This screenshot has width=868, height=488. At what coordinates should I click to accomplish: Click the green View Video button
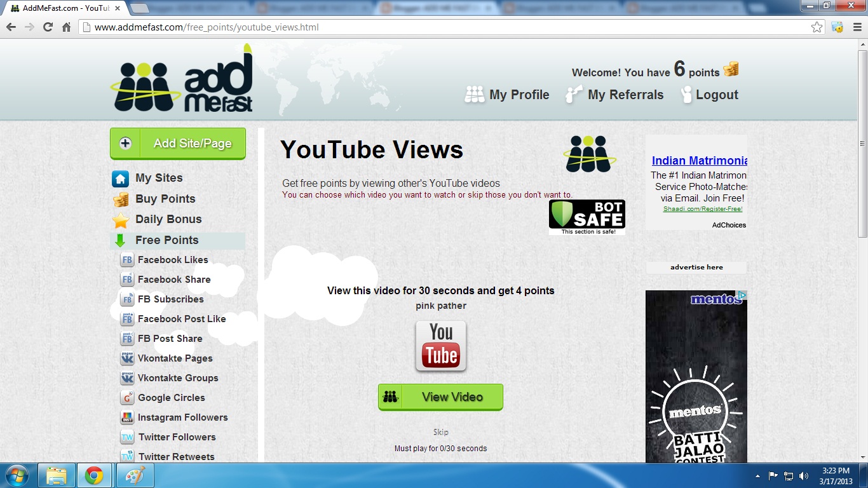pyautogui.click(x=440, y=397)
